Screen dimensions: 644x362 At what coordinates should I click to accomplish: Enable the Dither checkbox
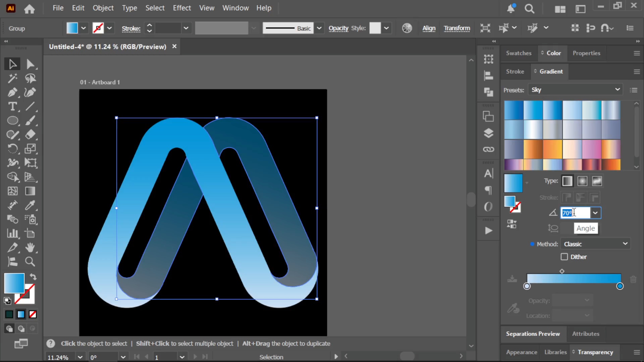point(564,257)
